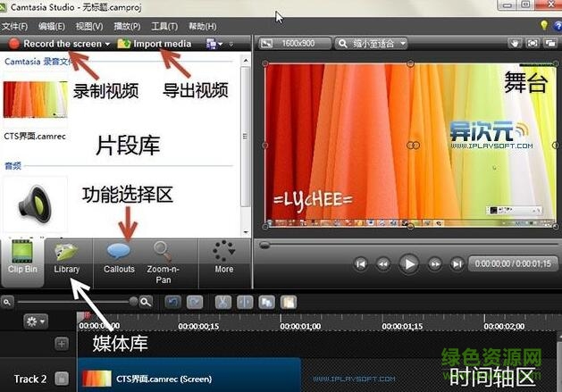Select the pan hand tool icon
562x392 pixels.
tap(515, 44)
